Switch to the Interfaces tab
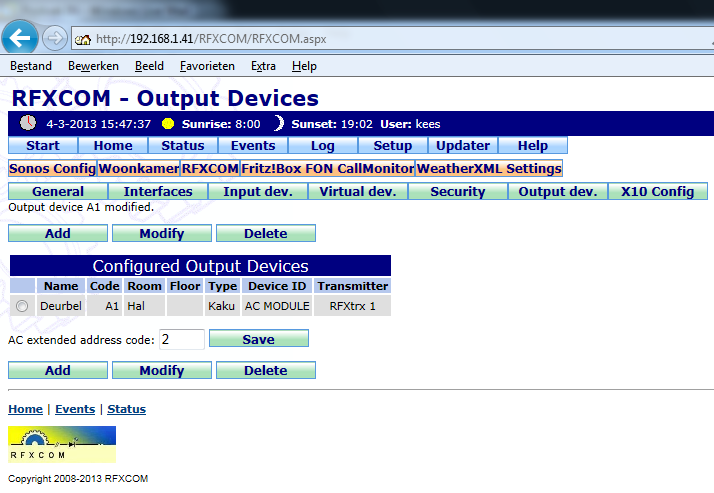The height and width of the screenshot is (493, 714). (158, 191)
